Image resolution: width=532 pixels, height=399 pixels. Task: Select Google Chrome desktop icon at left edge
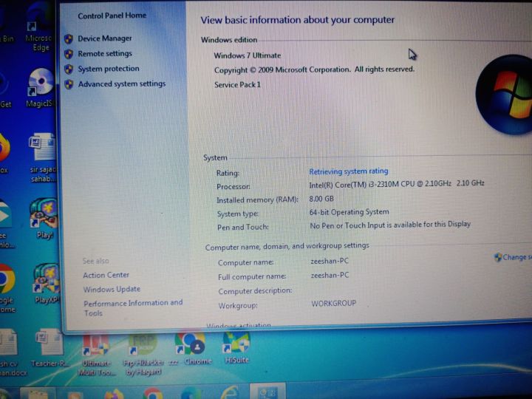coord(7,288)
